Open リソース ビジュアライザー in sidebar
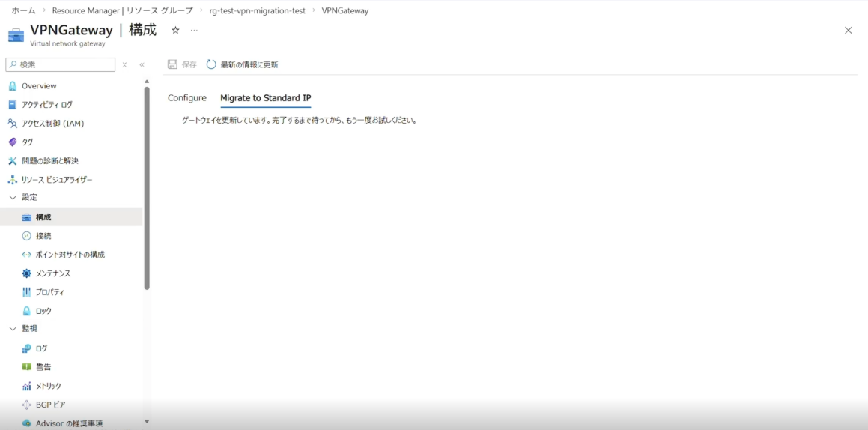868x430 pixels. pyautogui.click(x=56, y=180)
